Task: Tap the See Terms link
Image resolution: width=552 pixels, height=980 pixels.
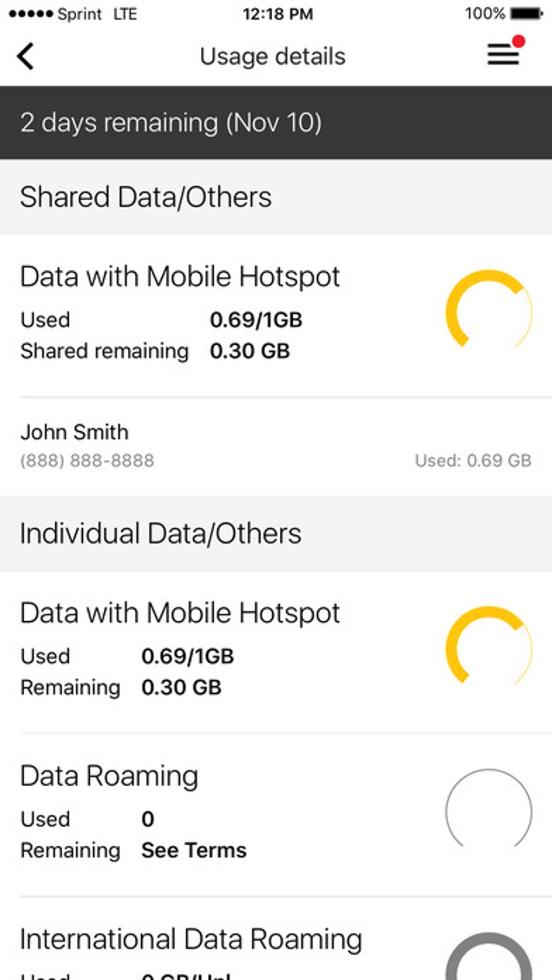Action: coord(194,851)
